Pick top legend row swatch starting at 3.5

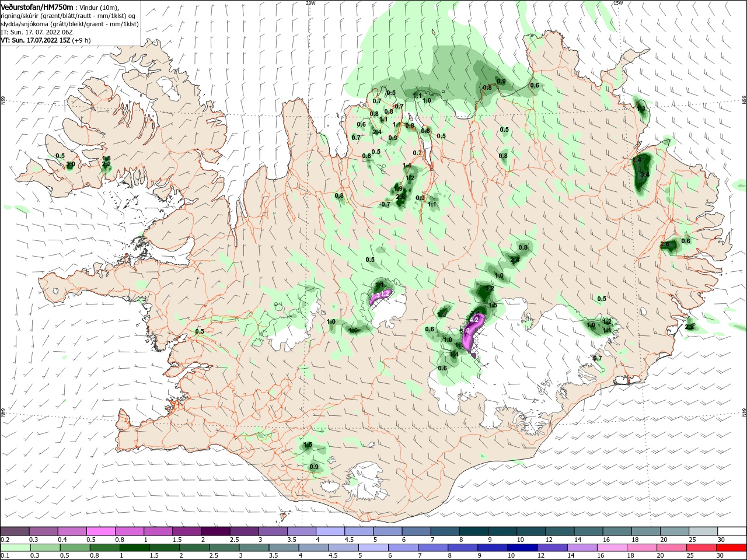point(301,531)
